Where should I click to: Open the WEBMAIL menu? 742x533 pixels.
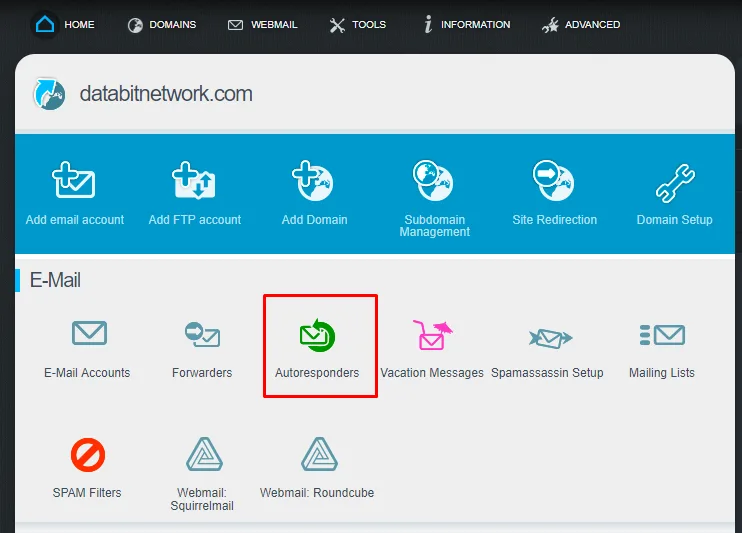click(x=262, y=24)
